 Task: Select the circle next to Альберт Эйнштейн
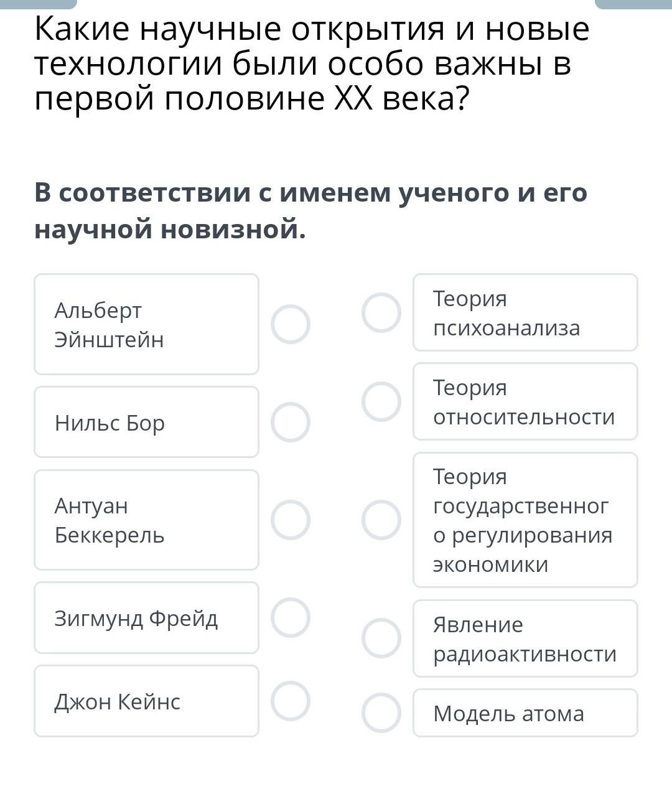coord(291,324)
